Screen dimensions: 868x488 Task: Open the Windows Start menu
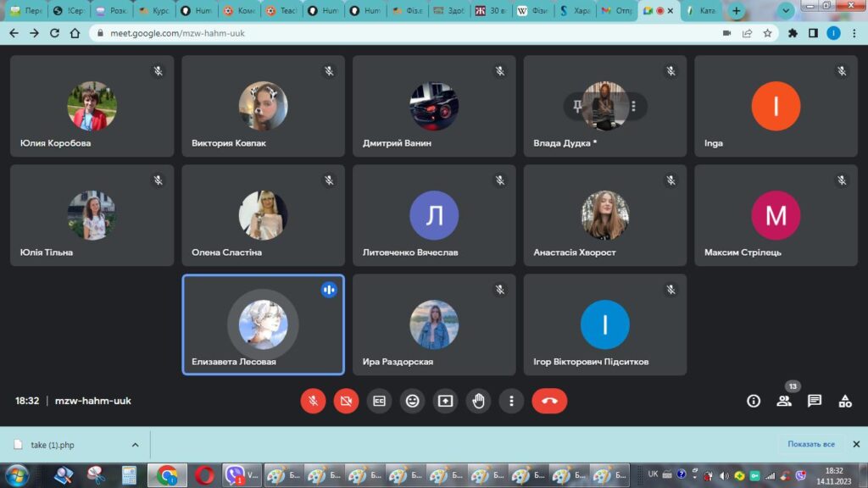coord(17,475)
